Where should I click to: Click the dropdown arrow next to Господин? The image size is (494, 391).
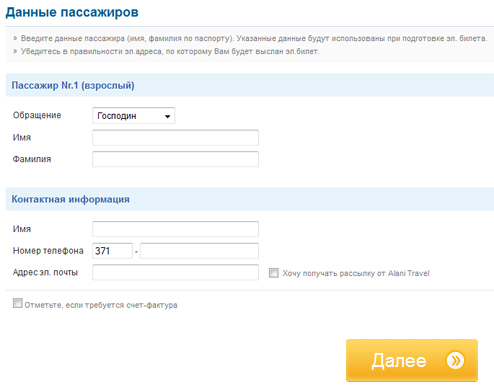(x=167, y=116)
